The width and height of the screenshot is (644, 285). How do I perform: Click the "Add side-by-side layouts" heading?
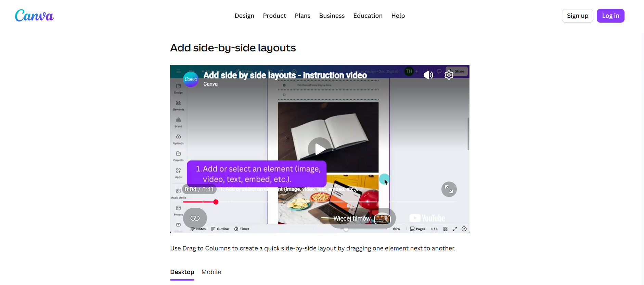click(x=233, y=48)
